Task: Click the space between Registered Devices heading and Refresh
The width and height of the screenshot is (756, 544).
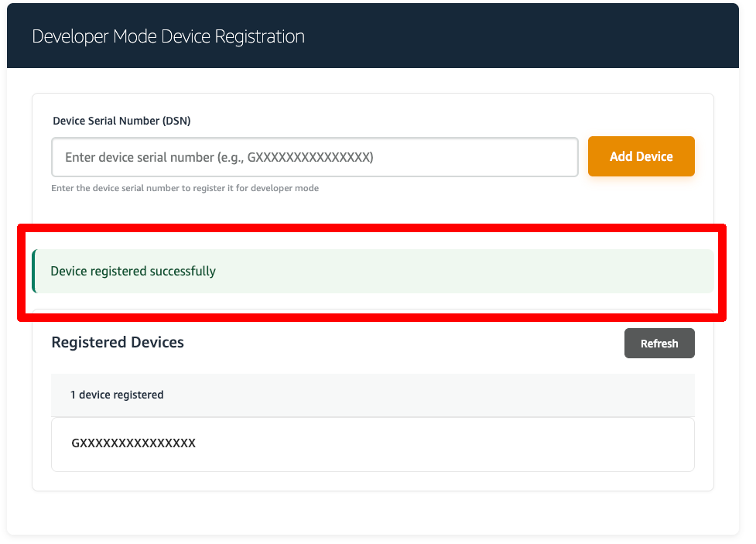Action: pos(402,343)
